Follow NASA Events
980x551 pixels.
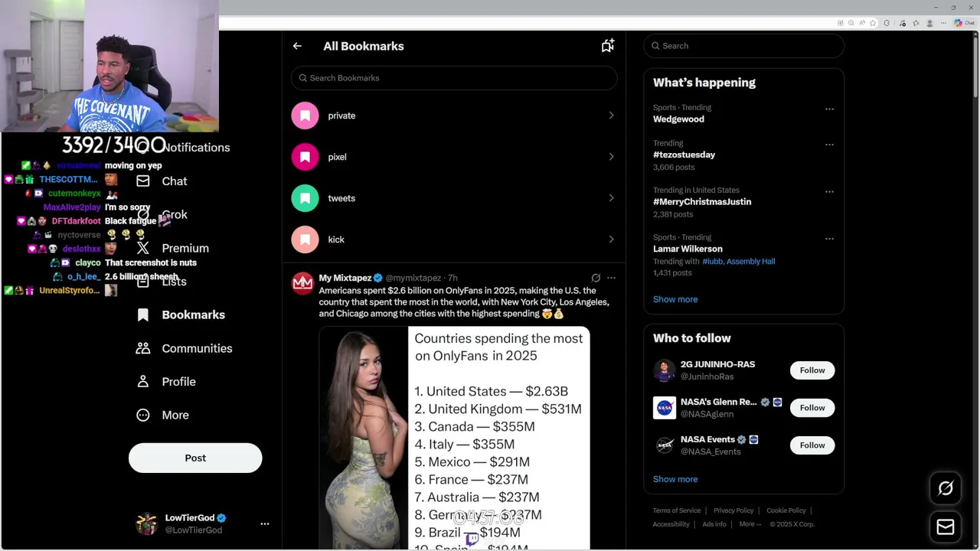click(812, 445)
